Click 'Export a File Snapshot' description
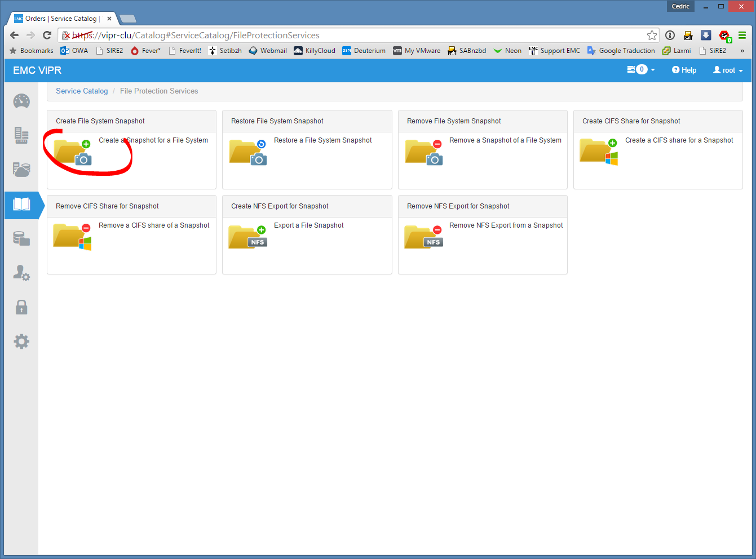 (309, 225)
